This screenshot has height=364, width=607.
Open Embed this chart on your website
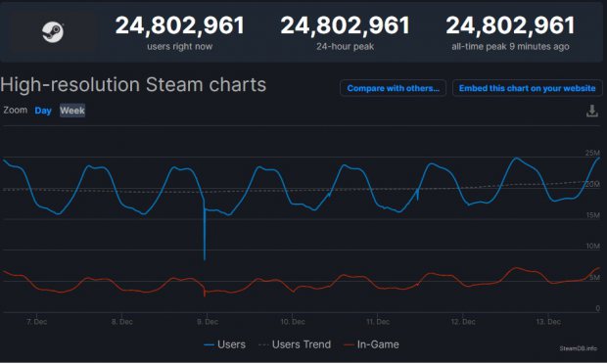[x=527, y=88]
